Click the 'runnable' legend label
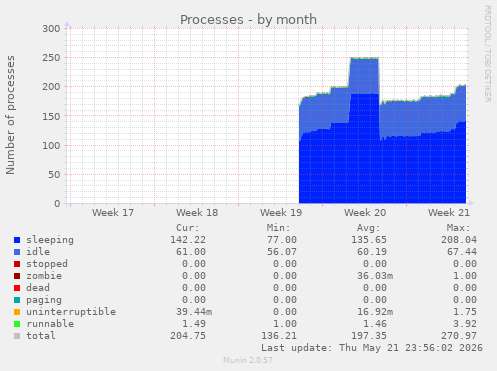497x371 pixels. point(50,324)
